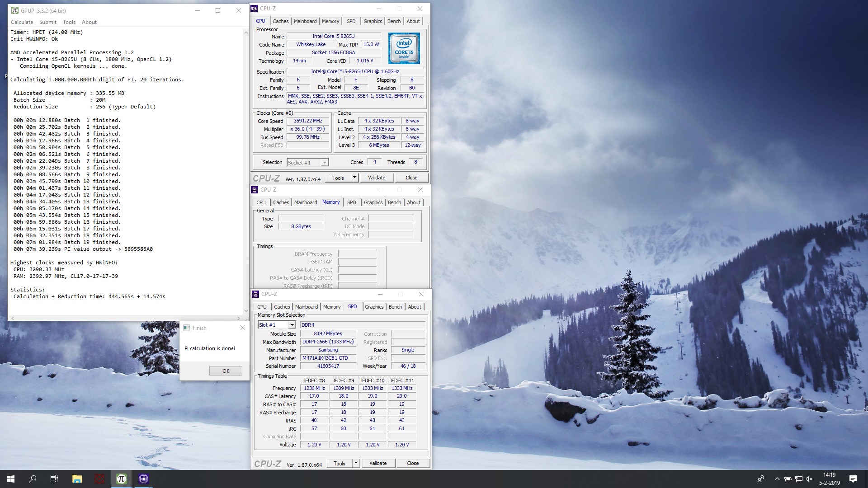This screenshot has height=488, width=868.
Task: Expand Tools dropdown arrow in top CPU-Z
Action: click(x=355, y=178)
